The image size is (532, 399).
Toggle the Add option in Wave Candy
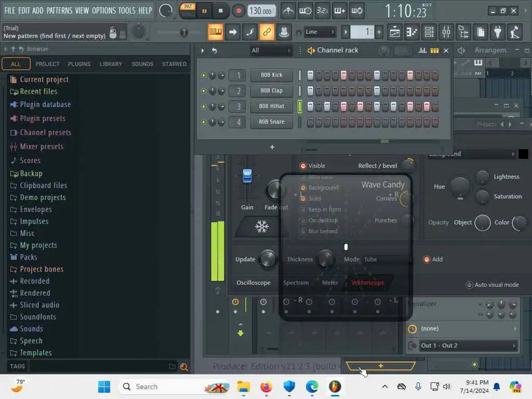click(x=427, y=260)
